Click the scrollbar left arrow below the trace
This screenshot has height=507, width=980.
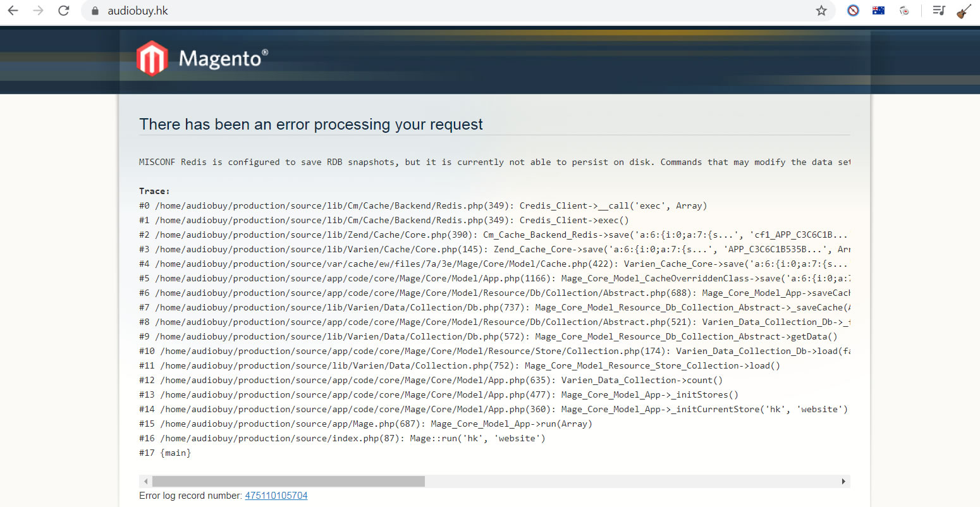[x=145, y=481]
